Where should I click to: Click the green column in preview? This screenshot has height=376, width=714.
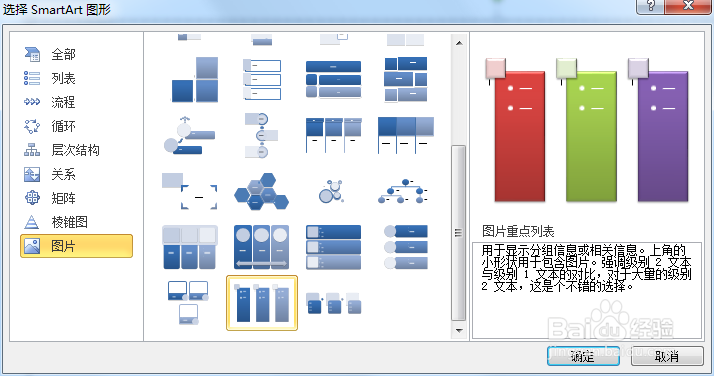pyautogui.click(x=591, y=137)
